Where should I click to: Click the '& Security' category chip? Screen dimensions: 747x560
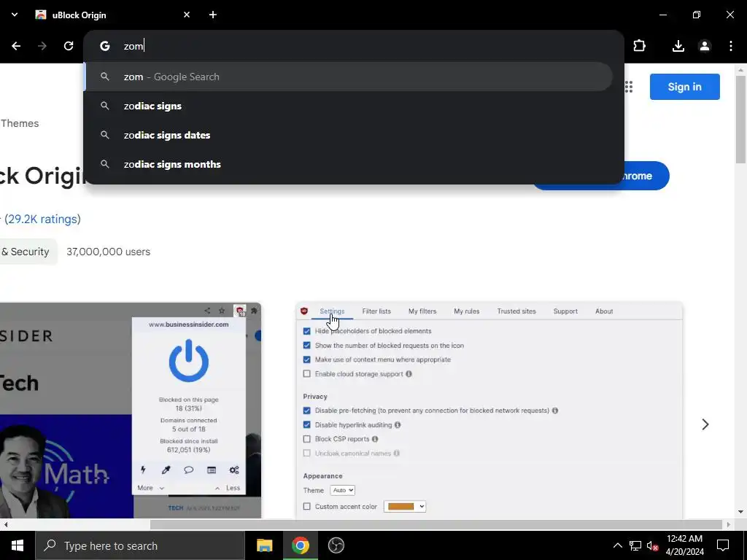point(28,252)
